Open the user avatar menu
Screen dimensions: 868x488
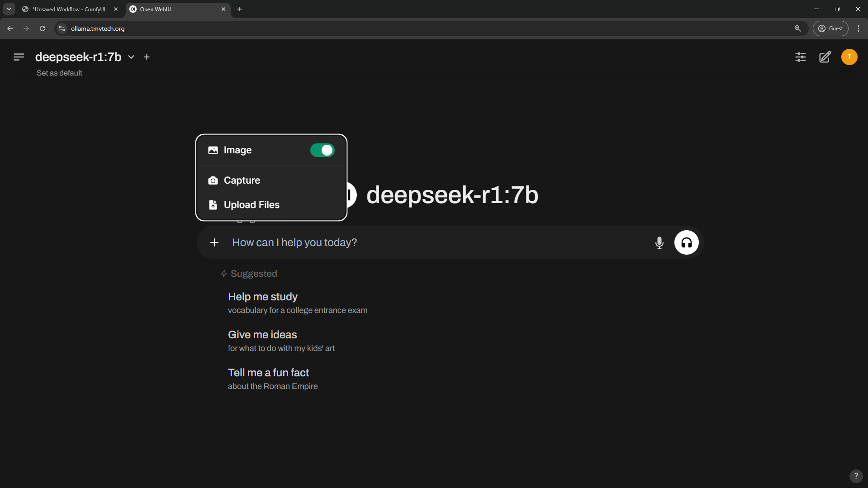click(x=849, y=57)
